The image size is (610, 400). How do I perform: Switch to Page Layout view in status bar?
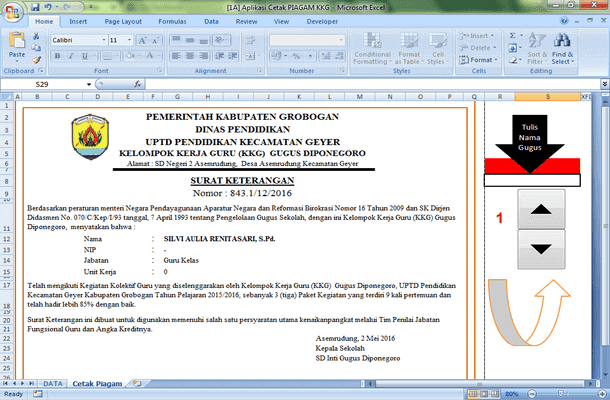coord(484,394)
